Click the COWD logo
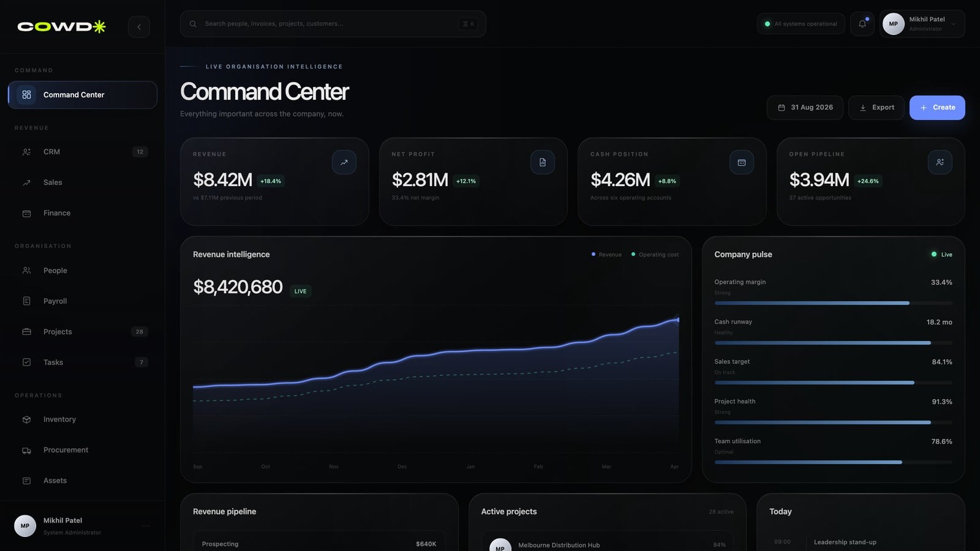This screenshot has width=980, height=551. pyautogui.click(x=61, y=26)
